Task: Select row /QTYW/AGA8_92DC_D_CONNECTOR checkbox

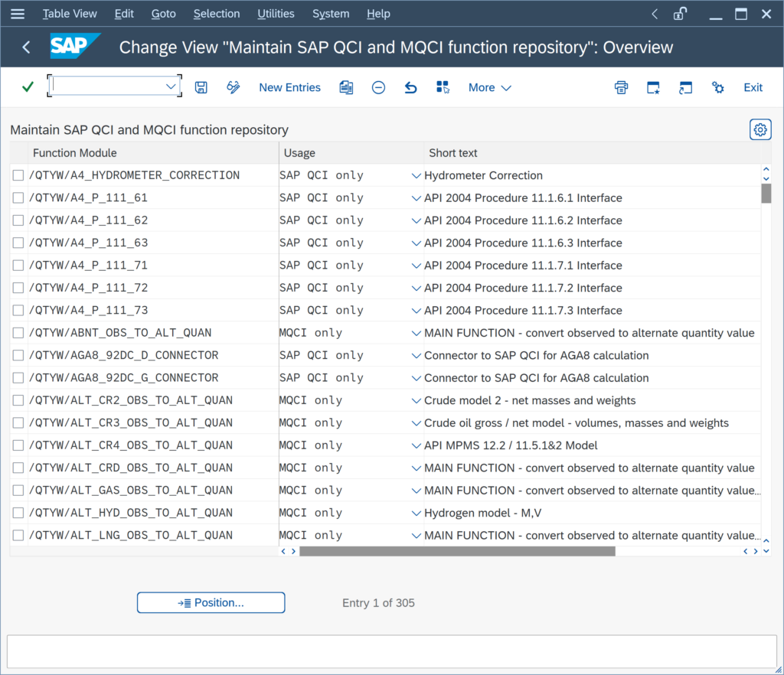Action: click(x=18, y=355)
